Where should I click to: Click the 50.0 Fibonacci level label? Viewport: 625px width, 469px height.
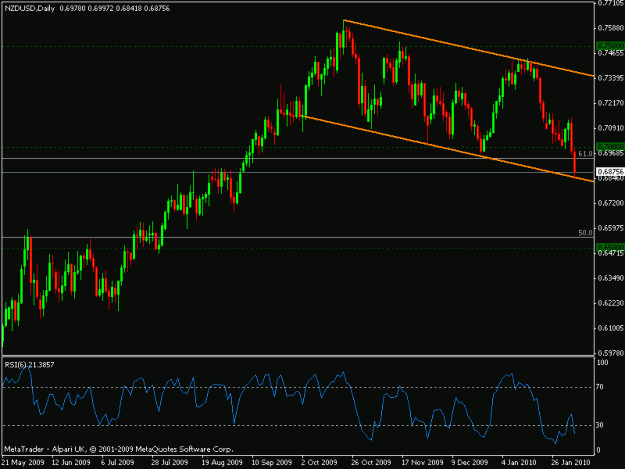585,233
